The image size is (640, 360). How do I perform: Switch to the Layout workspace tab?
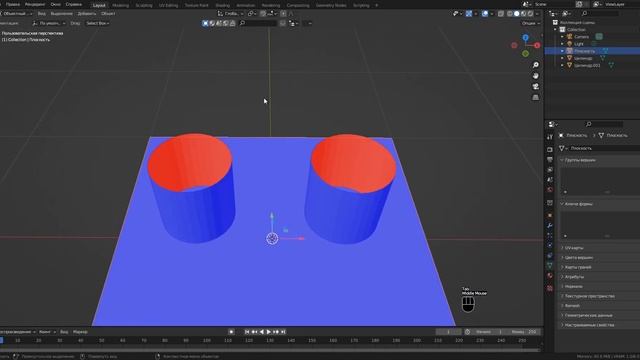[99, 5]
